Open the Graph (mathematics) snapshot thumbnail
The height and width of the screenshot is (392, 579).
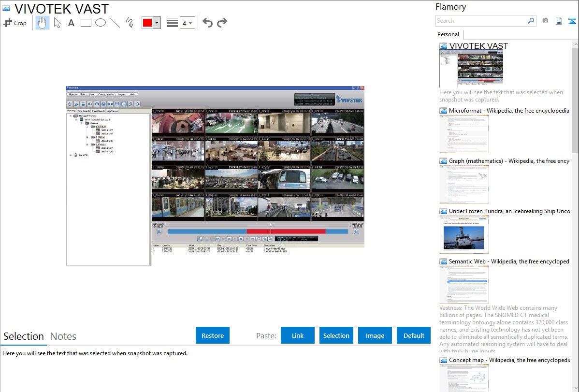464,184
